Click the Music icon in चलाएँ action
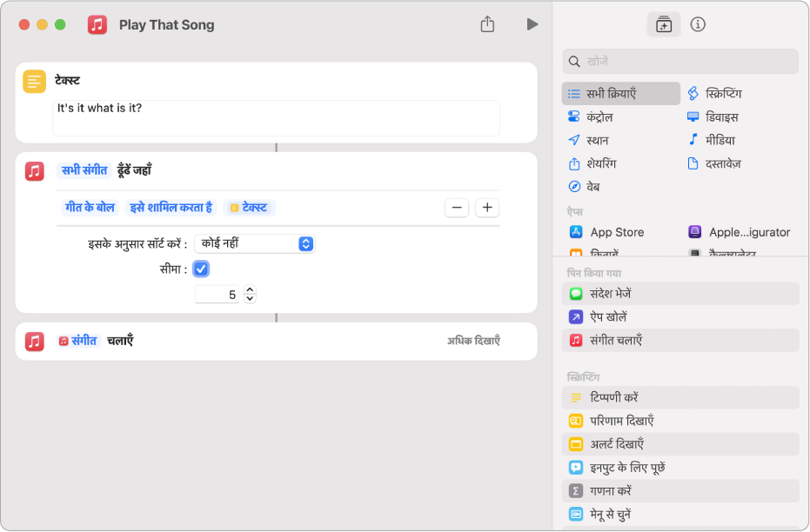This screenshot has height=532, width=810. (35, 341)
